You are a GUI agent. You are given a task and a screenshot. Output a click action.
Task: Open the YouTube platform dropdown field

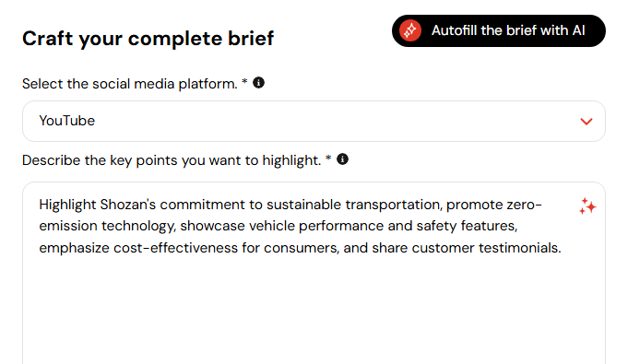click(314, 121)
